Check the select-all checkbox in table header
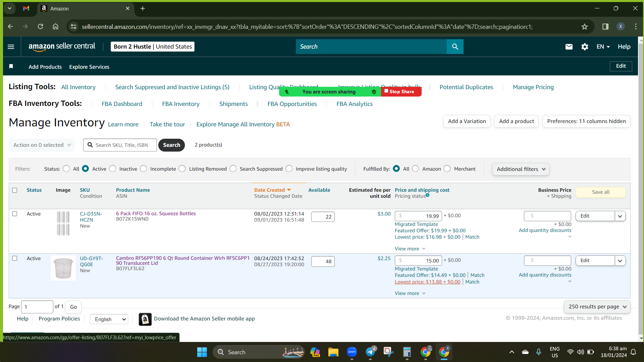Image resolution: width=644 pixels, height=362 pixels. pos(14,190)
